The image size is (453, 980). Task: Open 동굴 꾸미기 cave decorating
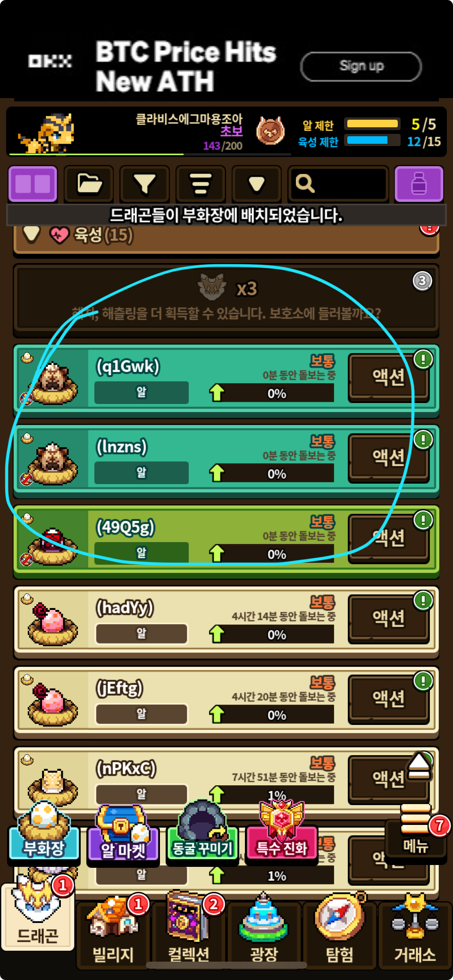click(x=202, y=834)
